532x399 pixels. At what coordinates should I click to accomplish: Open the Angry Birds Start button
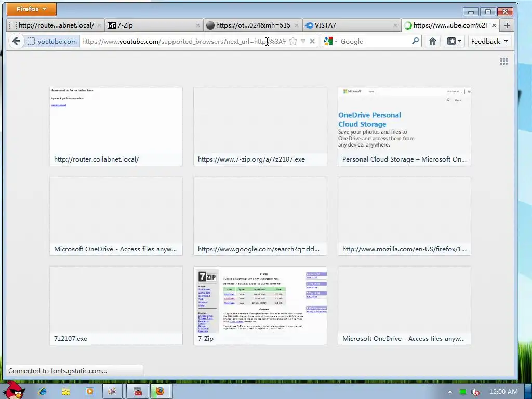14,390
